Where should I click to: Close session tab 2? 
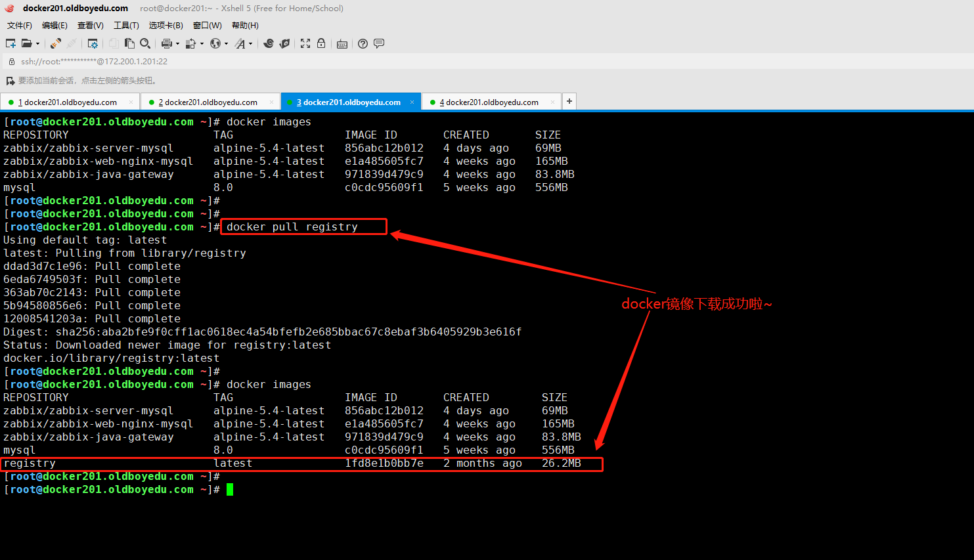coord(272,102)
